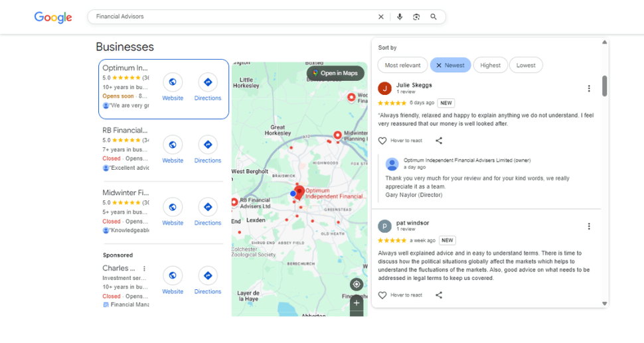
Task: Click the NEW badge on pat windsor review
Action: pyautogui.click(x=447, y=240)
